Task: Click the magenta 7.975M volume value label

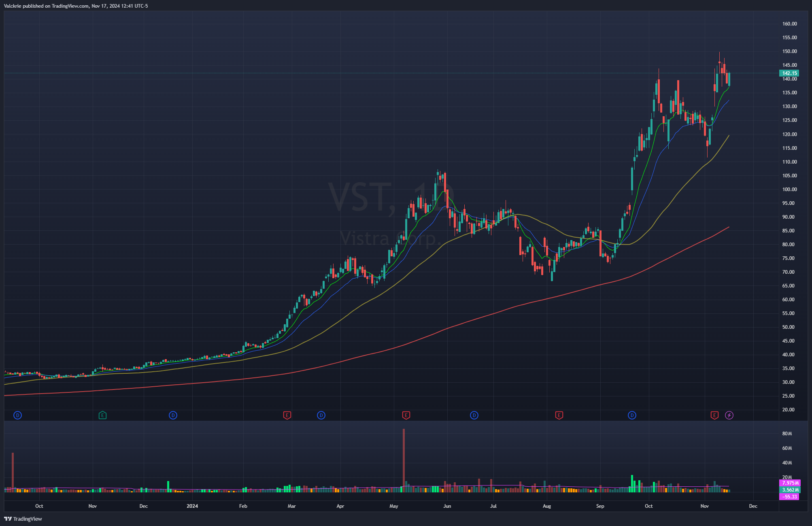Action: click(x=789, y=483)
